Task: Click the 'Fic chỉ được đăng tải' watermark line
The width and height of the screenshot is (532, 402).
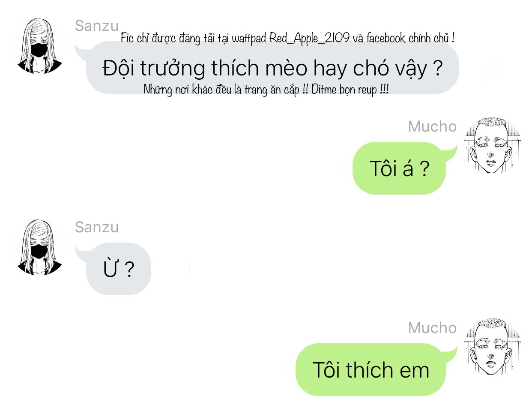Action: pyautogui.click(x=288, y=38)
